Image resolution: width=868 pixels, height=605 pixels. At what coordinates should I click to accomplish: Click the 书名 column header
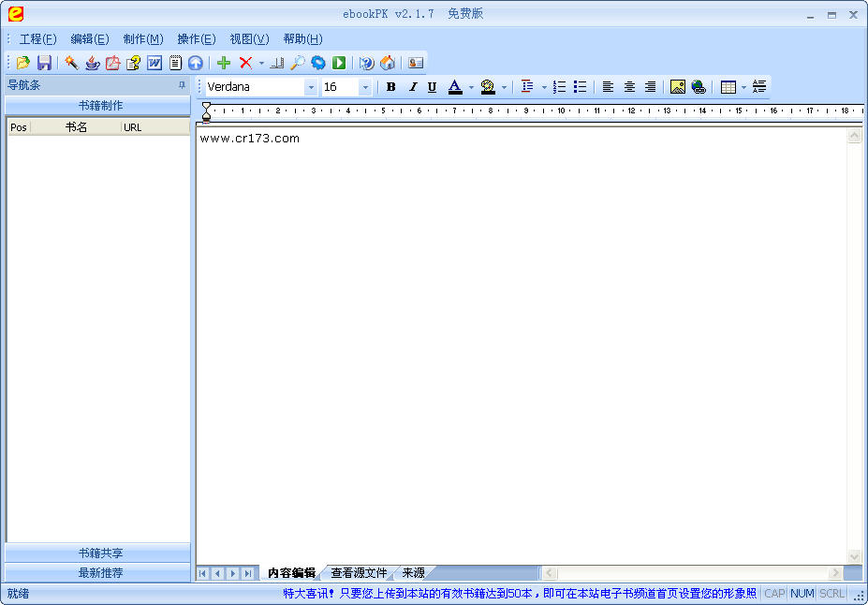pyautogui.click(x=76, y=127)
